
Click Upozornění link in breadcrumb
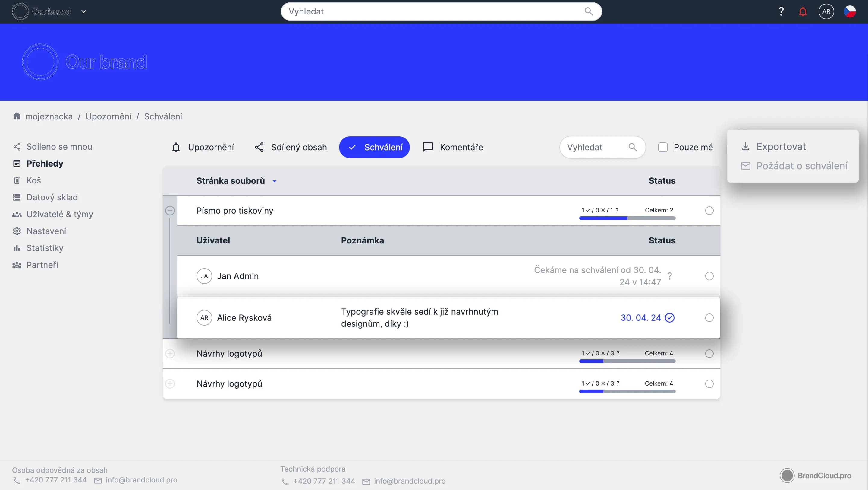pyautogui.click(x=108, y=116)
